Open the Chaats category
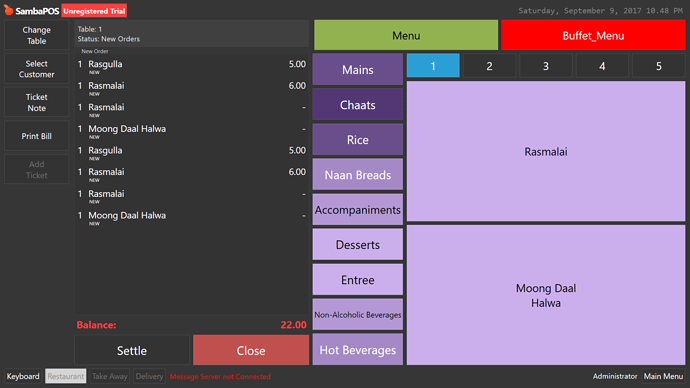The image size is (690, 388). tap(358, 105)
